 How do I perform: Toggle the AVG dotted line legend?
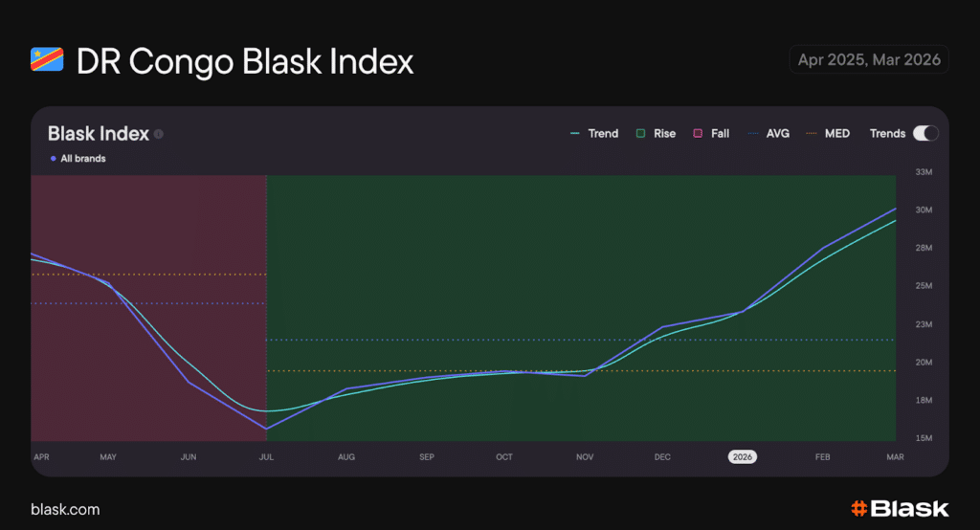tap(769, 134)
